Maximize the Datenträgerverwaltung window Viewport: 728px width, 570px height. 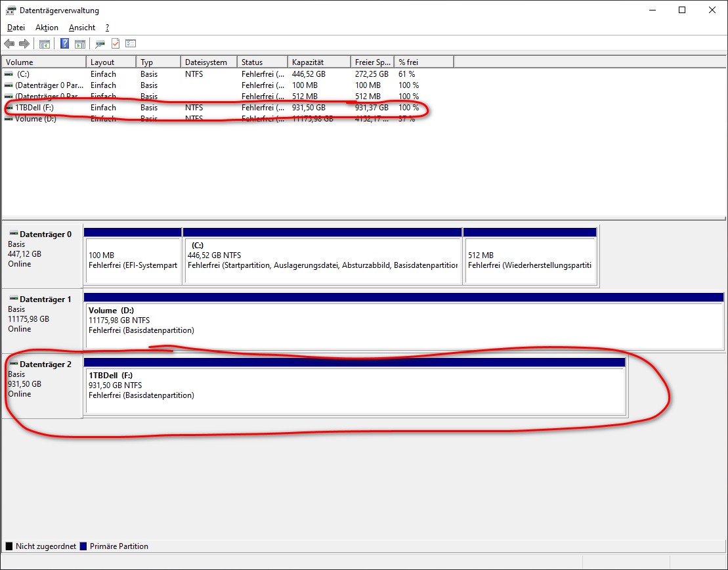pos(682,11)
